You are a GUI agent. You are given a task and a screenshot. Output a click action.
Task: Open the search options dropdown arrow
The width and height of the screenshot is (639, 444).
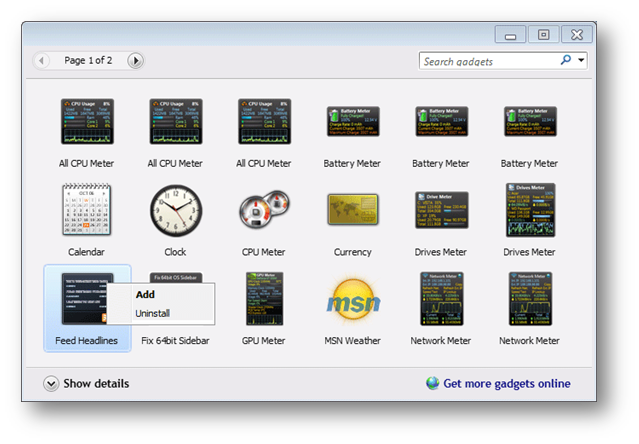(581, 61)
